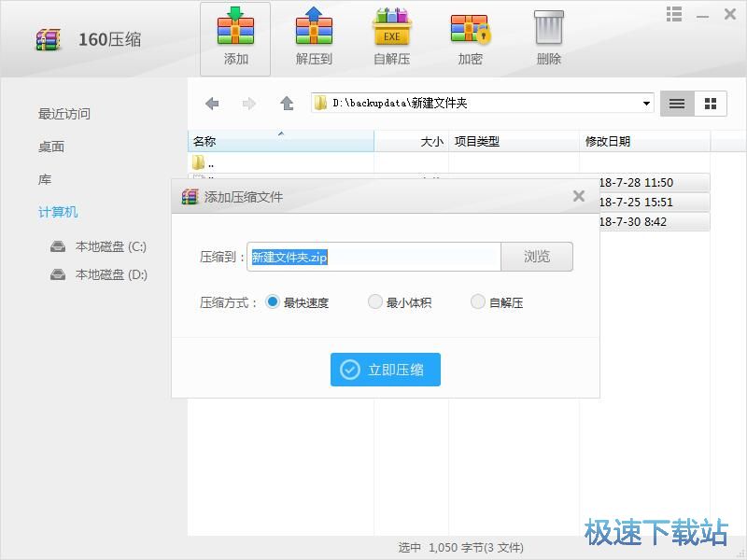The image size is (747, 560).
Task: Switch to list view mode
Action: tap(677, 104)
